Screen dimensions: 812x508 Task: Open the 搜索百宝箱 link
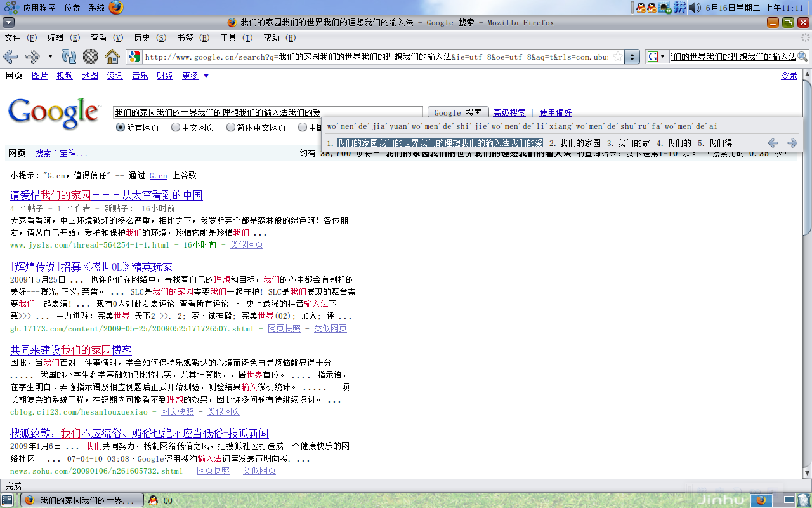[x=62, y=154]
